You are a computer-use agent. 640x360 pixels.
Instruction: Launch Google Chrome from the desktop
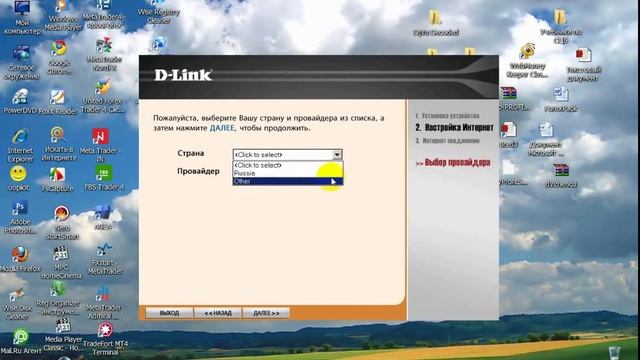[x=60, y=57]
